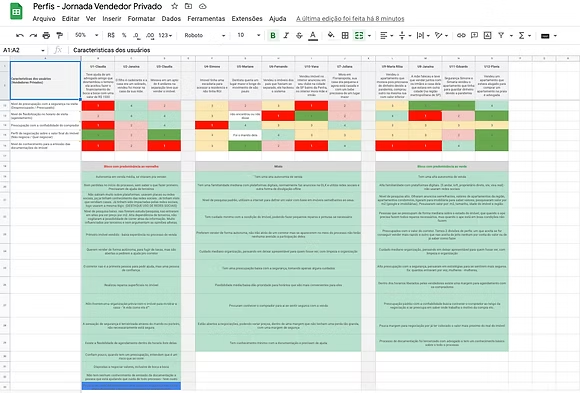Select header cell U1-Claudia

coord(98,67)
